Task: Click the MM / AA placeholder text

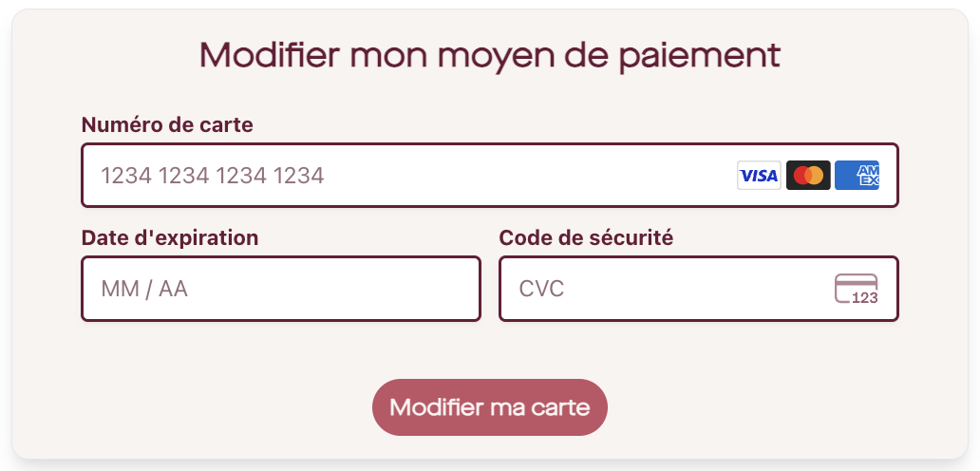Action: click(x=144, y=289)
